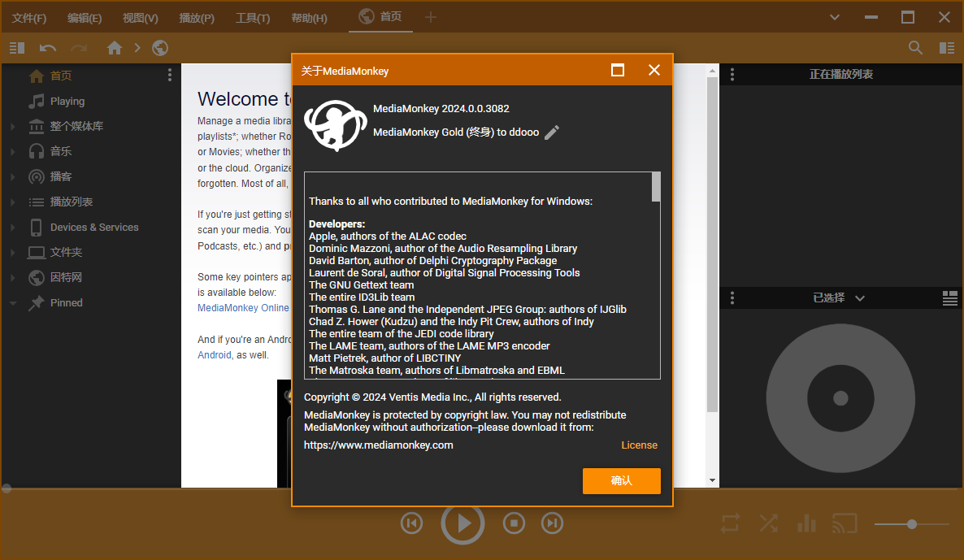964x560 pixels.
Task: Click the credits list scrollbar thumb
Action: click(656, 187)
